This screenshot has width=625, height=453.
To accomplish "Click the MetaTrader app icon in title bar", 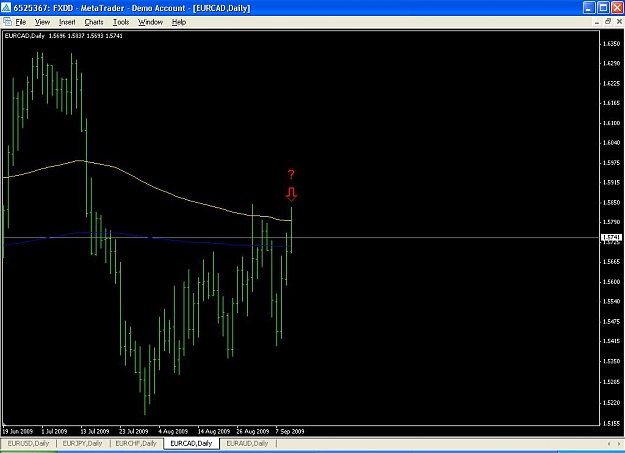I will click(x=6, y=8).
